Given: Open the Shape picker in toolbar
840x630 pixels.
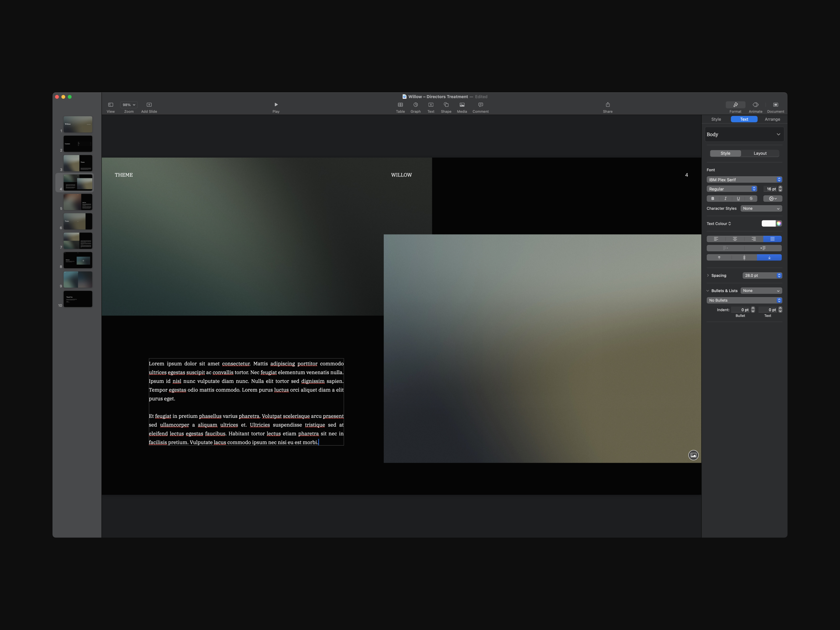Looking at the screenshot, I should [x=446, y=105].
